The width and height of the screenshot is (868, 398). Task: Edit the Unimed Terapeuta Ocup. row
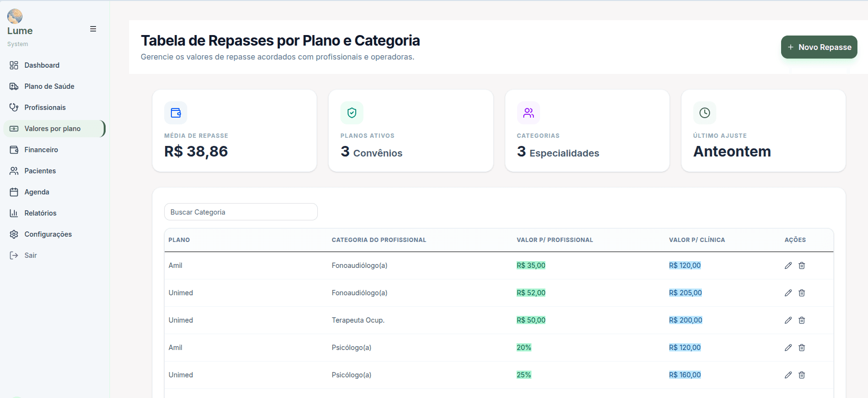coord(788,320)
